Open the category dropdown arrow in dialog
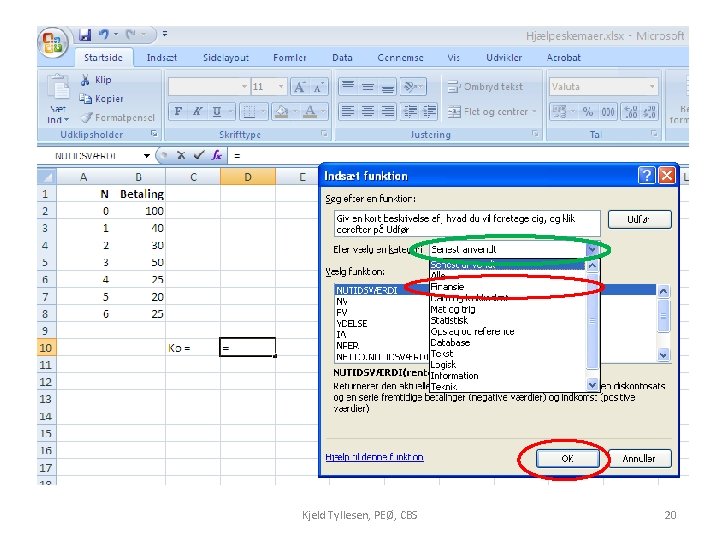 click(592, 250)
